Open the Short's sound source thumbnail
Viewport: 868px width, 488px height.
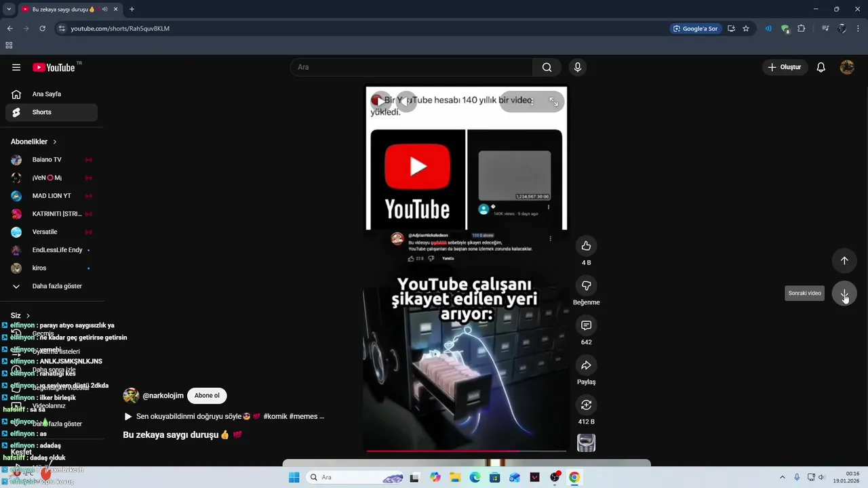586,443
